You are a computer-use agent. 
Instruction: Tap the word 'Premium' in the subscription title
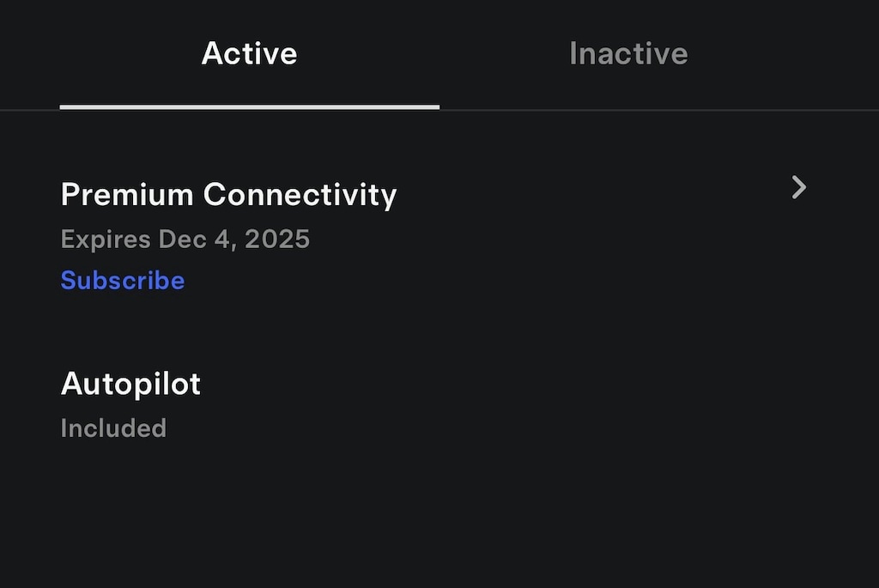point(127,195)
